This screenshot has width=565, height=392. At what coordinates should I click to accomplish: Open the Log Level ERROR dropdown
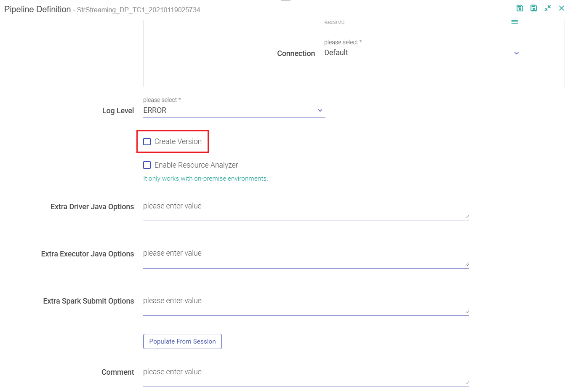click(234, 110)
